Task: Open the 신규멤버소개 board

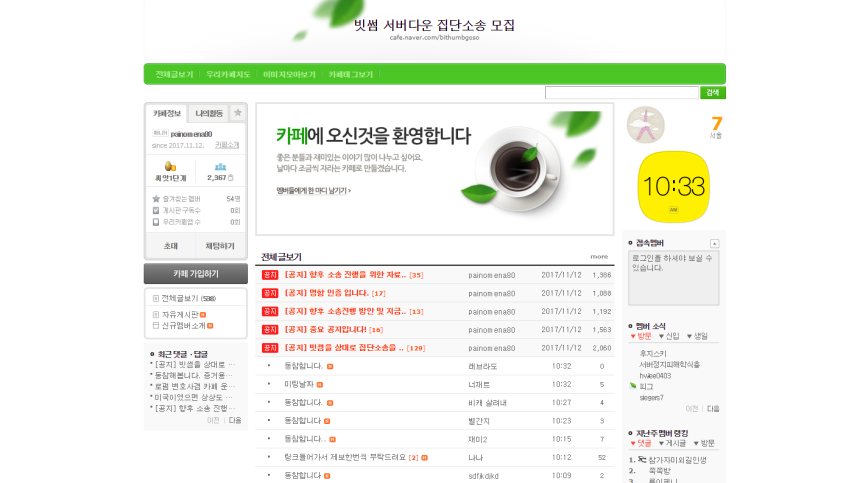Action: pos(184,326)
